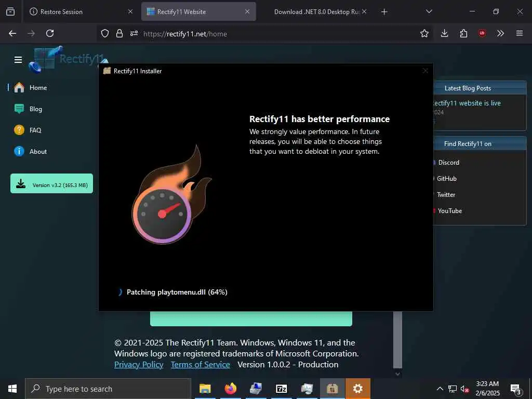Open the Firefox application menu

pyautogui.click(x=519, y=33)
